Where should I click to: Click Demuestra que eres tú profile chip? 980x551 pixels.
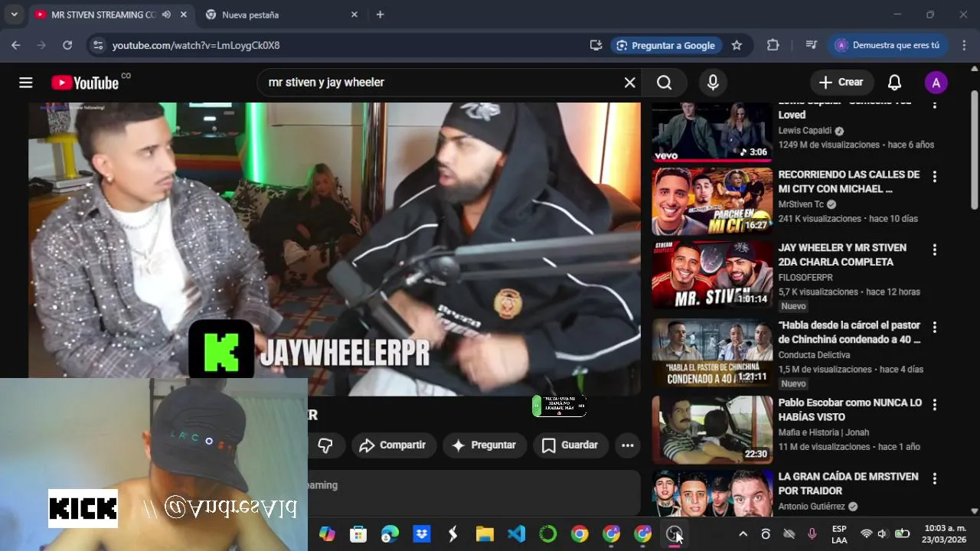click(x=888, y=45)
